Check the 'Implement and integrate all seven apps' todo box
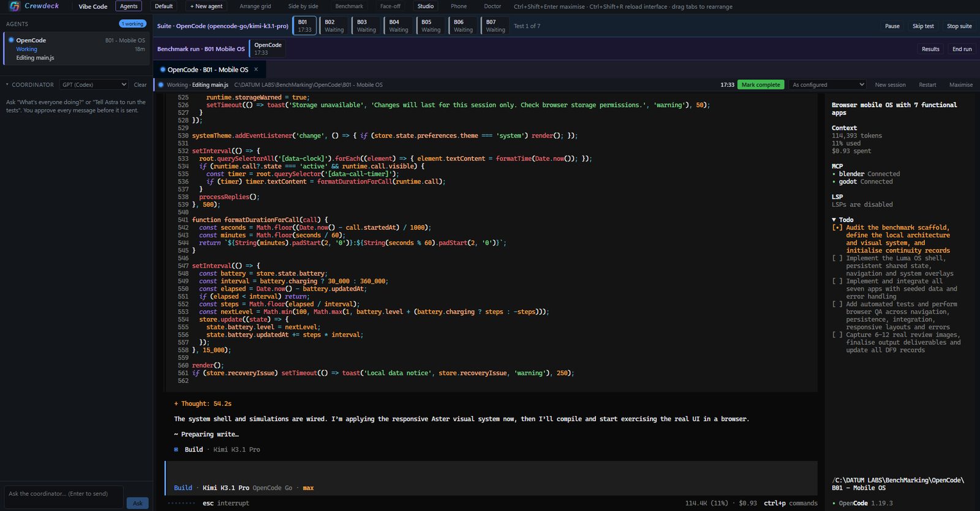The height and width of the screenshot is (511, 980). point(837,282)
